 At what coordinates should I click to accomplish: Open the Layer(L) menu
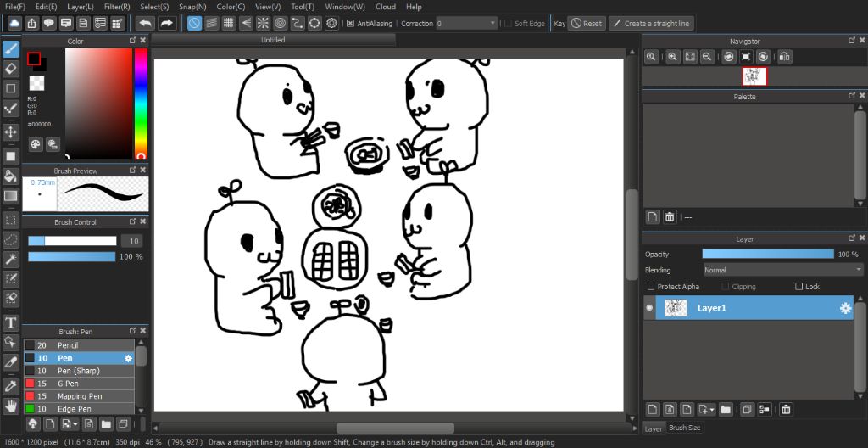click(x=81, y=7)
